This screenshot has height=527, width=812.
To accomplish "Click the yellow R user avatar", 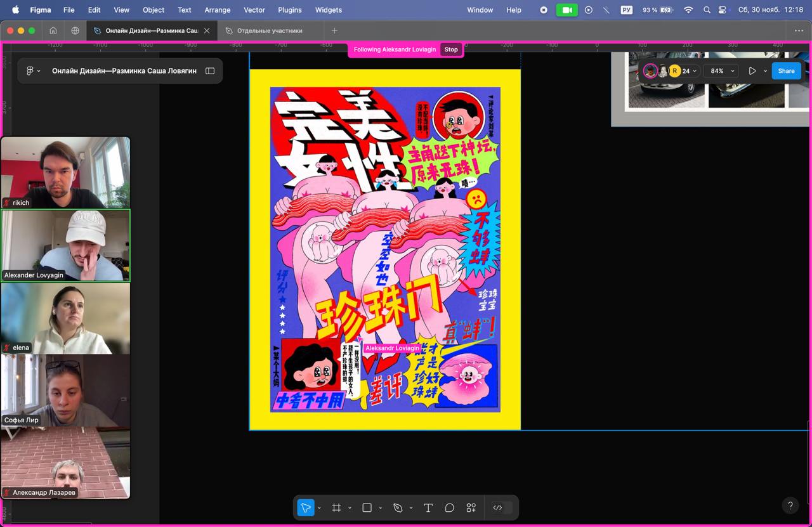I will [675, 71].
